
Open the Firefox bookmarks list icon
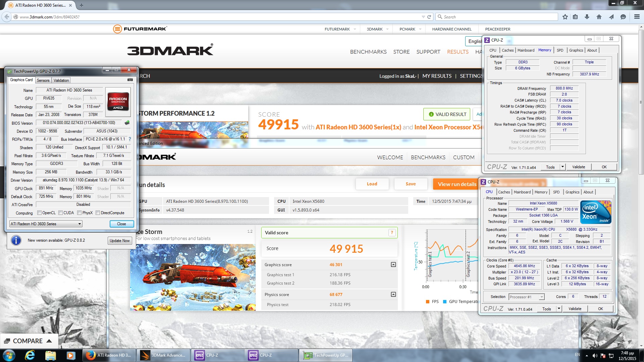coord(575,17)
